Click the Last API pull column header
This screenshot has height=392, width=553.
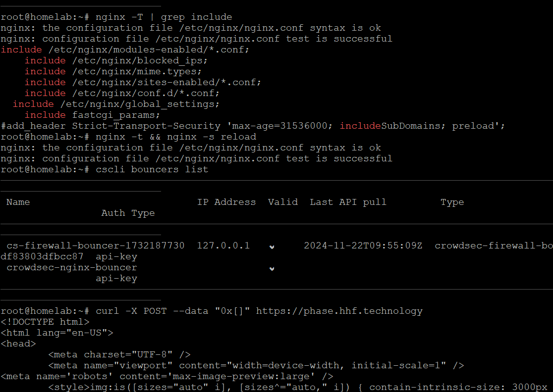[348, 202]
